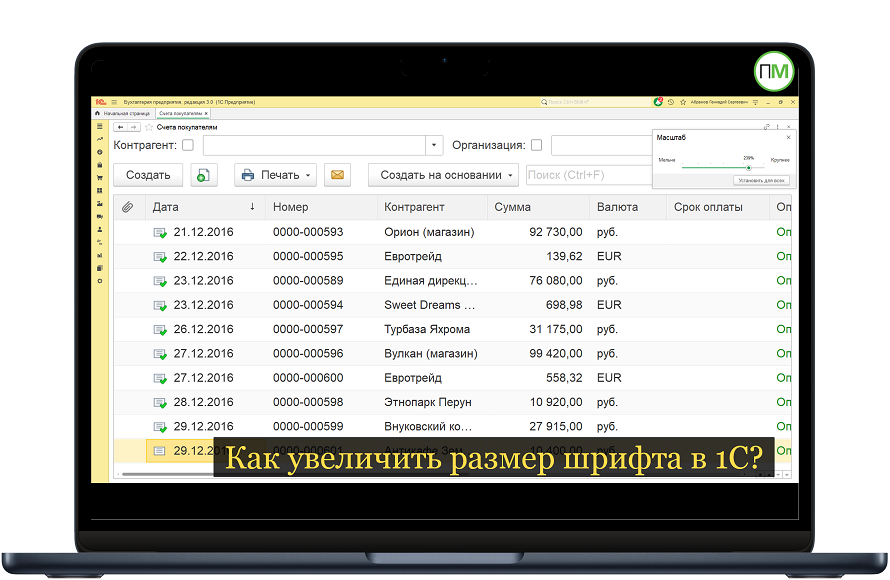Select the Этнопарк Перун row
The width and height of the screenshot is (890, 580).
click(x=452, y=402)
